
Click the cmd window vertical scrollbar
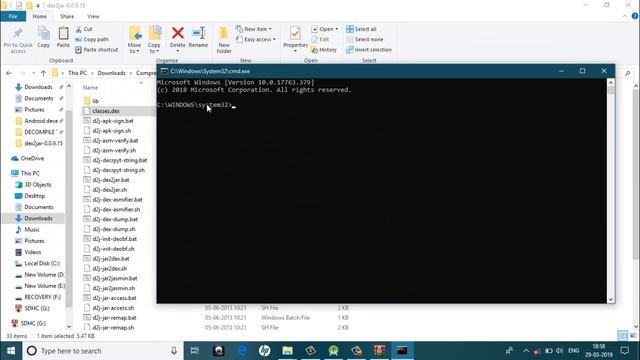pos(611,191)
